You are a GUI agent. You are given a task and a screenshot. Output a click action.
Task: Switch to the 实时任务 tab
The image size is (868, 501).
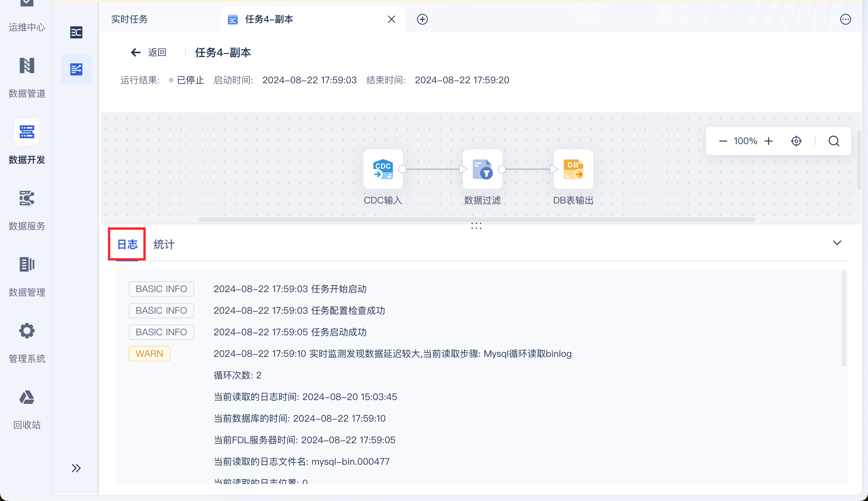[x=130, y=19]
